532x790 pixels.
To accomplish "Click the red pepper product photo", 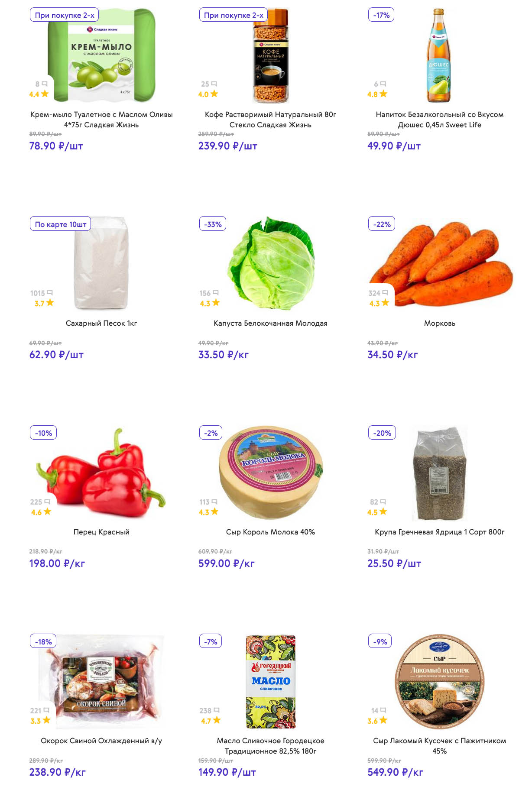I will click(101, 472).
